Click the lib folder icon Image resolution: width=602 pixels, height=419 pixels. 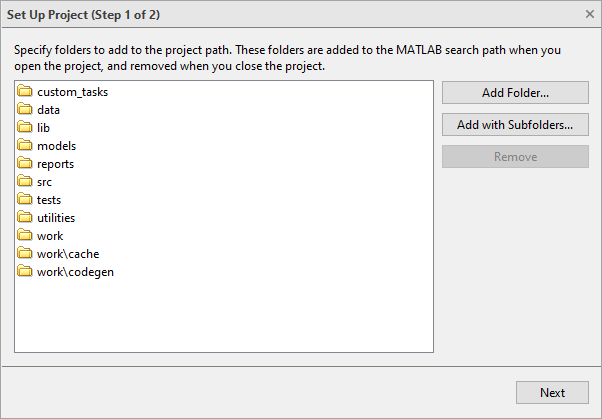(26, 128)
